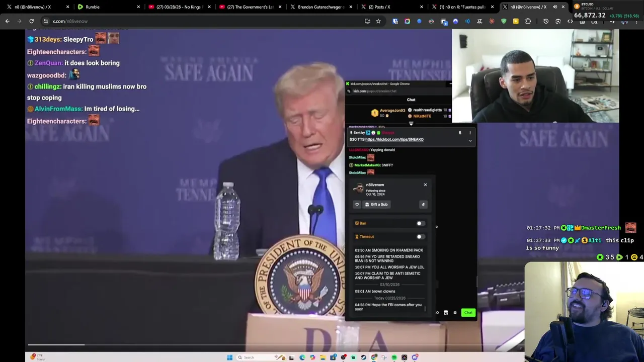644x362 pixels.
Task: Click 'MarketMakerIQ: SNIFF?' chat message
Action: click(371, 165)
